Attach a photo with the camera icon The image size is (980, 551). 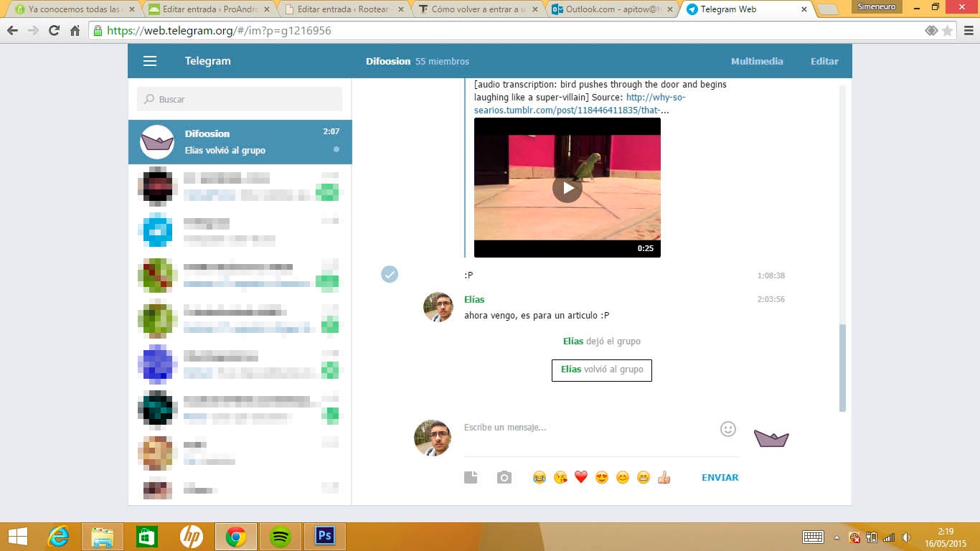pyautogui.click(x=504, y=477)
